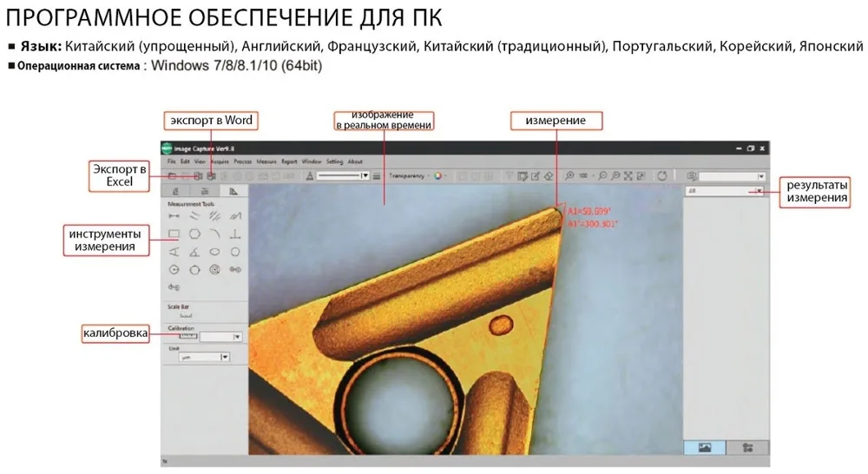This screenshot has width=868, height=474.
Task: Select the eraser toolbar icon
Action: 549,176
